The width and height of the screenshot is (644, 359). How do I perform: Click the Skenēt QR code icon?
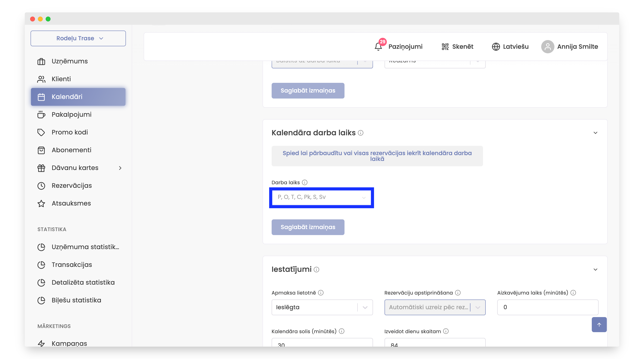[x=445, y=46]
